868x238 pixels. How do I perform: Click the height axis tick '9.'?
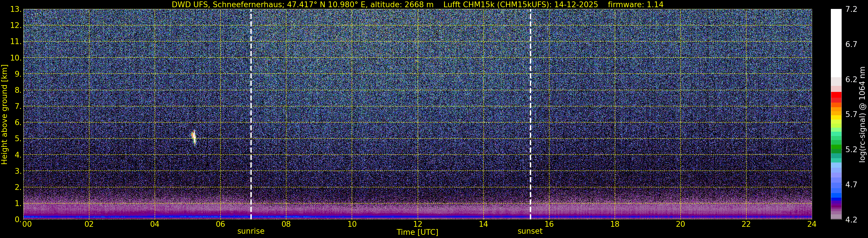pyautogui.click(x=18, y=74)
